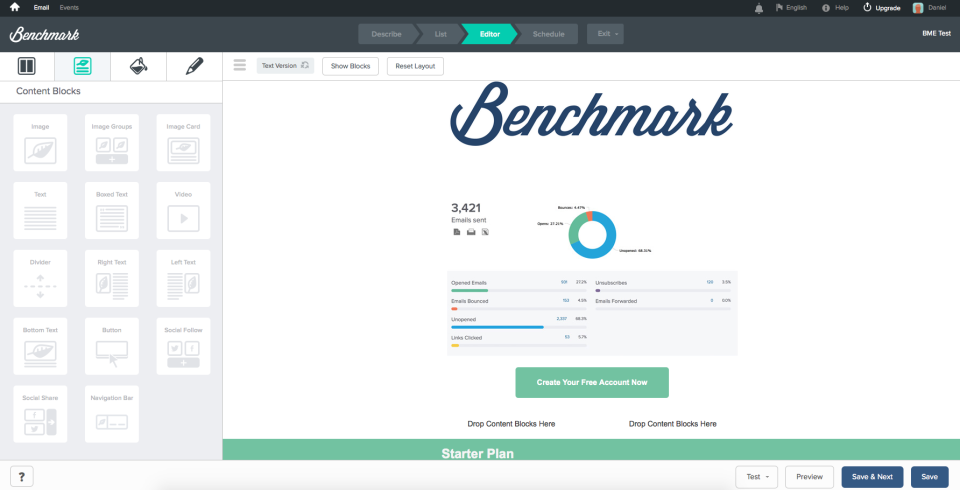
Task: Toggle the Text Version switch
Action: coord(285,66)
